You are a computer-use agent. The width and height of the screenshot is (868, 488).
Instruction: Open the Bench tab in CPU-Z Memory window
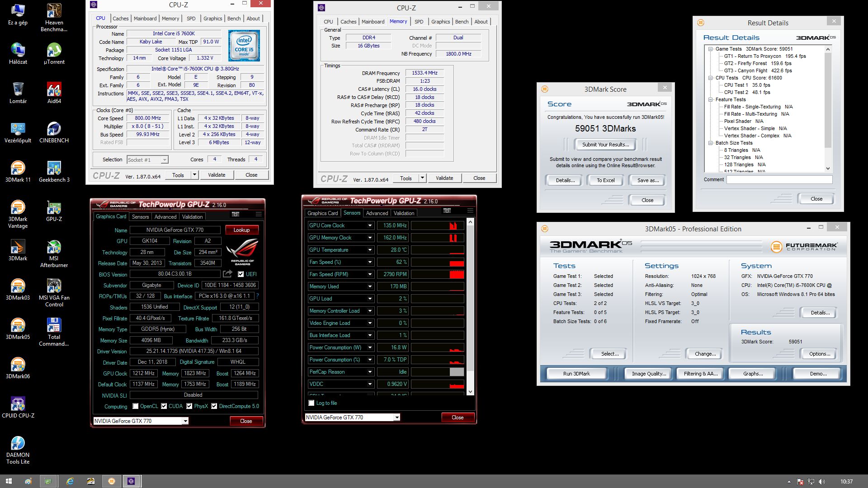[x=462, y=22]
